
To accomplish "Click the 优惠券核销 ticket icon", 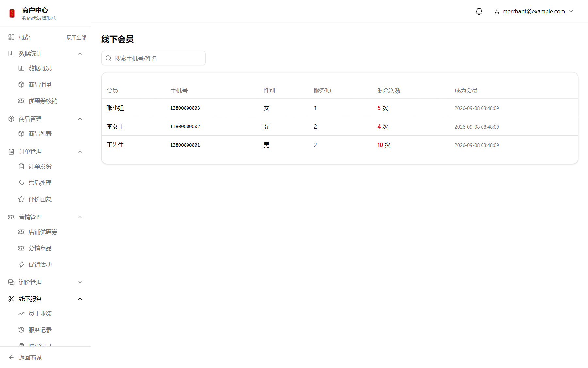I will coord(21,101).
